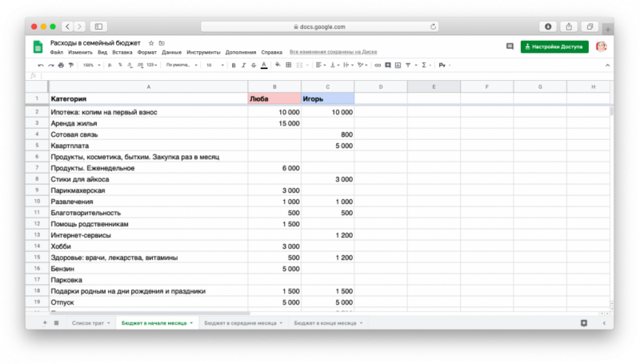Format as percent

tap(120, 66)
